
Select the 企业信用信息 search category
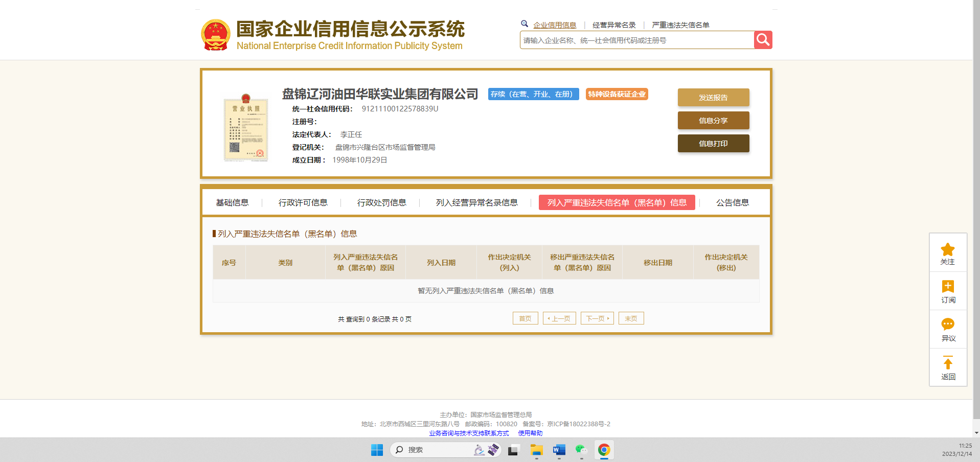555,25
